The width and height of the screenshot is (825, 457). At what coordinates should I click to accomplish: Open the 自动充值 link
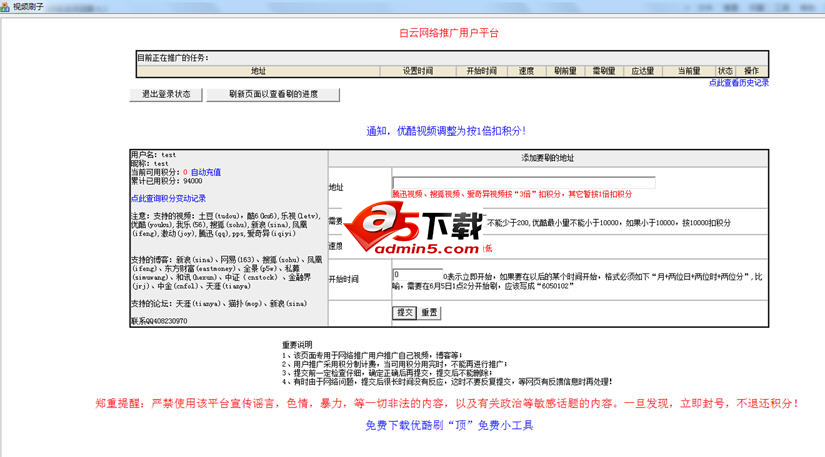[206, 172]
